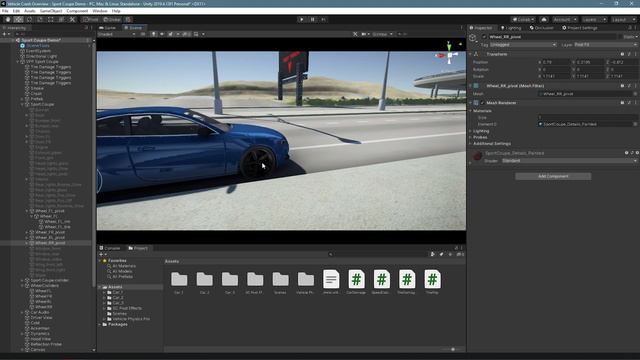The width and height of the screenshot is (640, 360).
Task: Toggle Pivot/Center handle position
Action: pyautogui.click(x=91, y=19)
